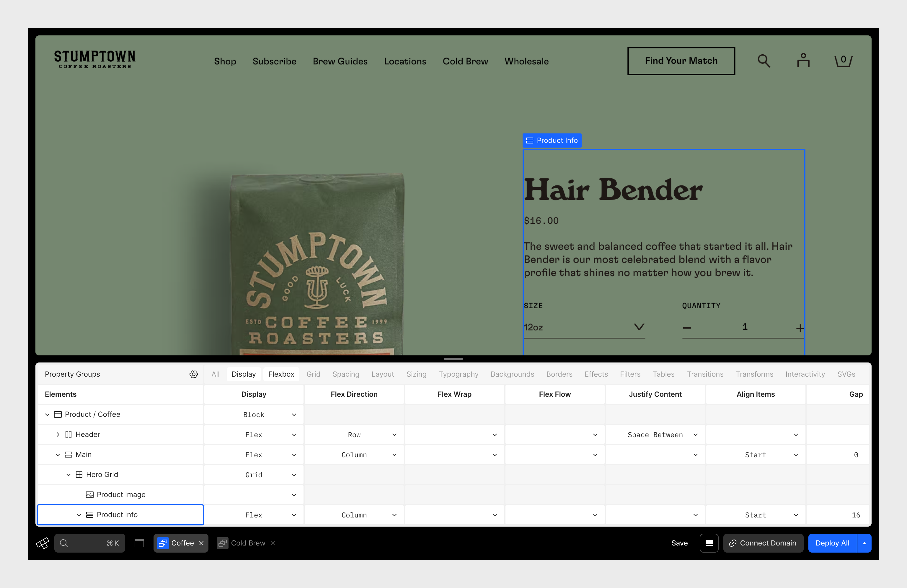This screenshot has width=907, height=588.
Task: Open the Locations nav item
Action: click(405, 61)
